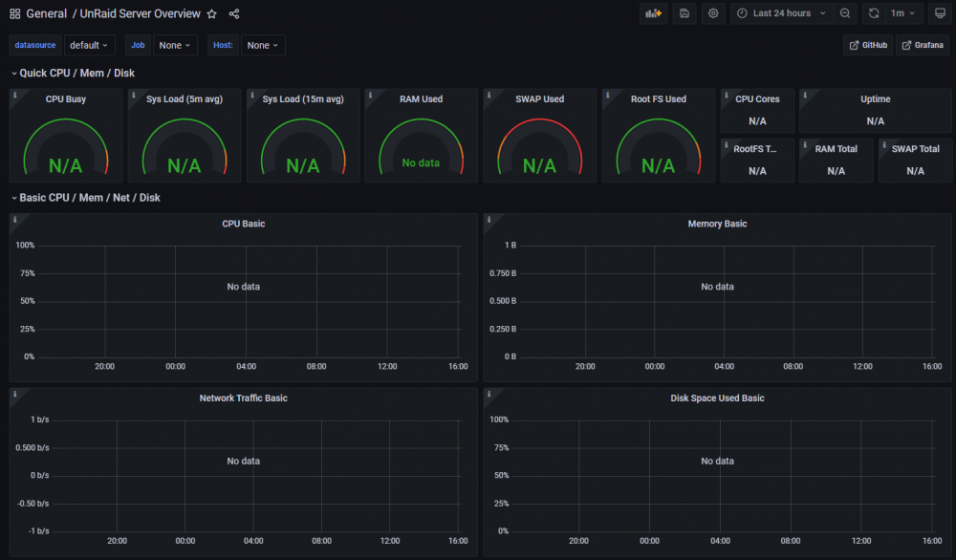Viewport: 956px width, 560px height.
Task: Open dashboard settings gear icon
Action: coord(713,13)
